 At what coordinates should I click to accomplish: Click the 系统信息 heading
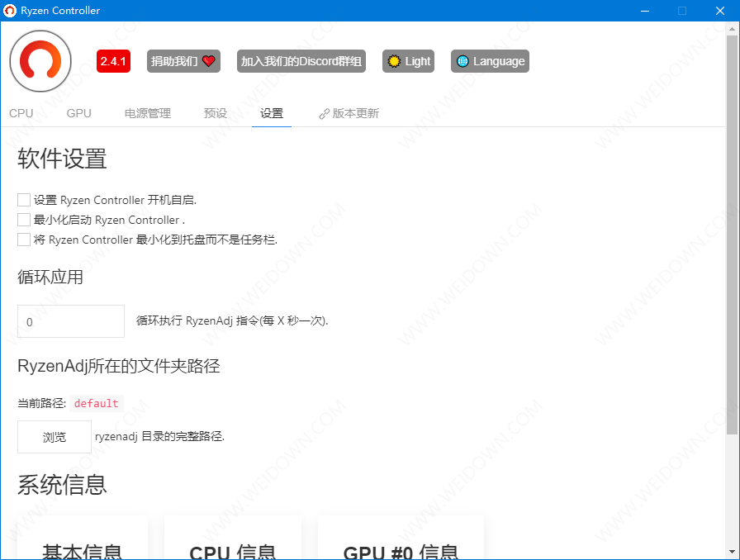coord(62,485)
